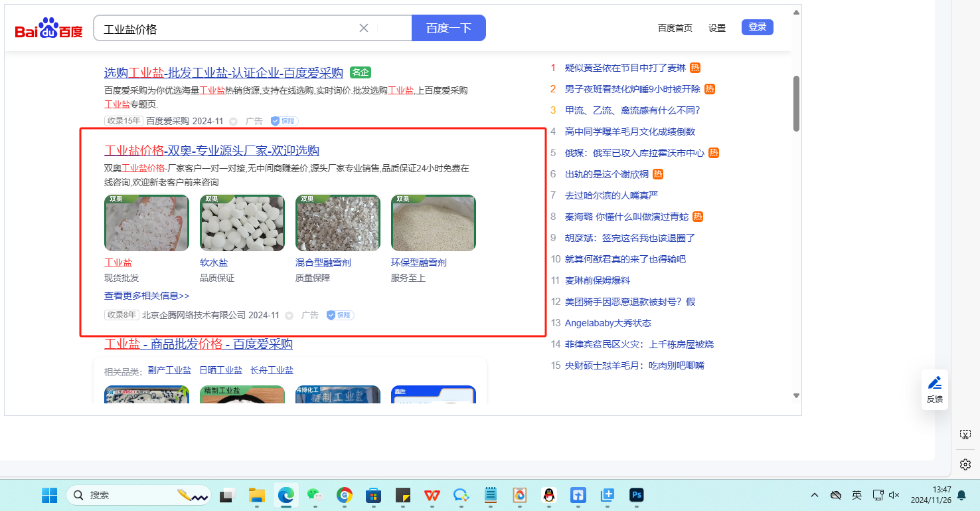Open Task View on the taskbar
Image resolution: width=980 pixels, height=511 pixels.
pos(228,495)
